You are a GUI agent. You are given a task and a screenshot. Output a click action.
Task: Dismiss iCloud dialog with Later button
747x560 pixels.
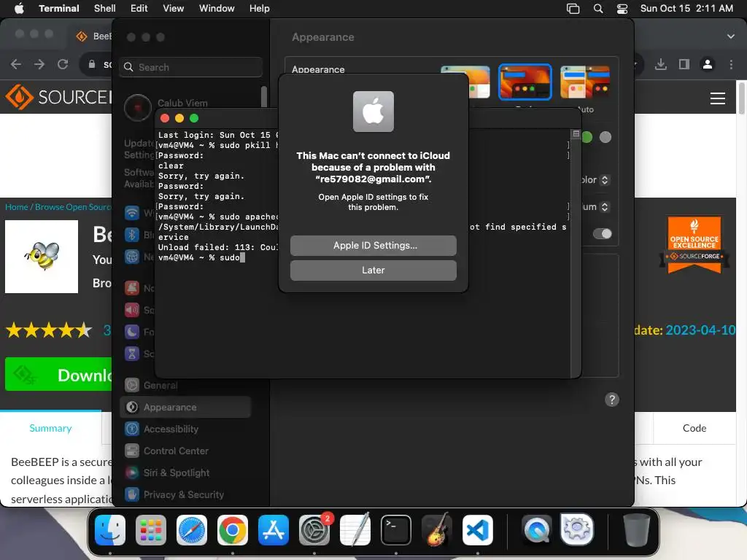tap(373, 270)
